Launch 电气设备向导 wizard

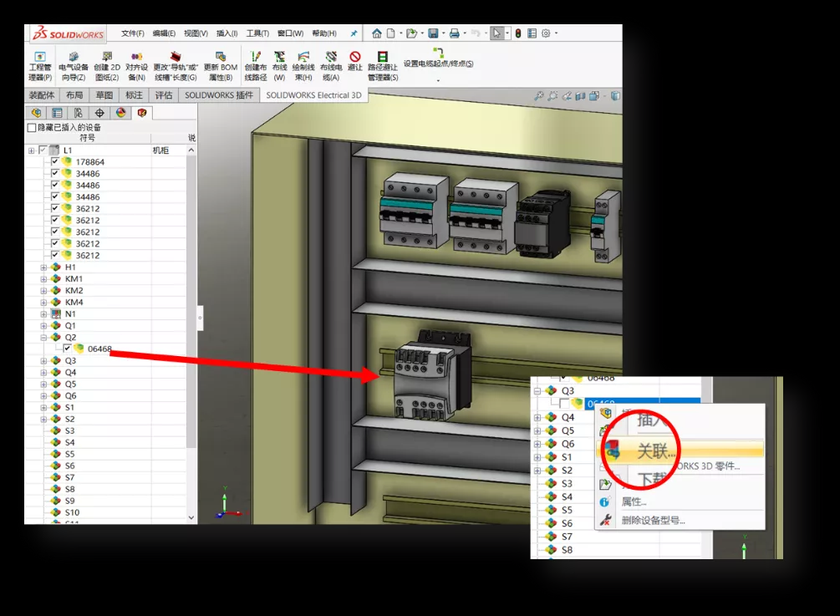[73, 65]
